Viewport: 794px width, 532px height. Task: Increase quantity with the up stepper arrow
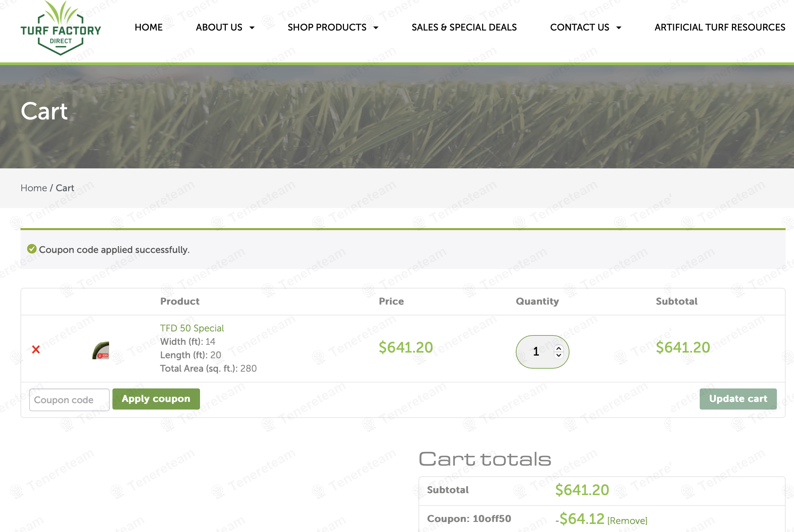558,348
